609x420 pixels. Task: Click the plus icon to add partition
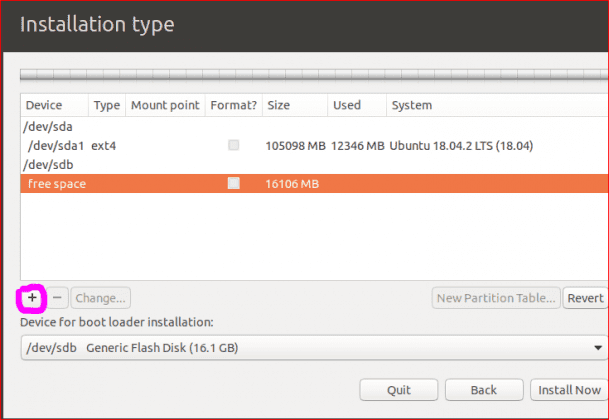pos(32,297)
